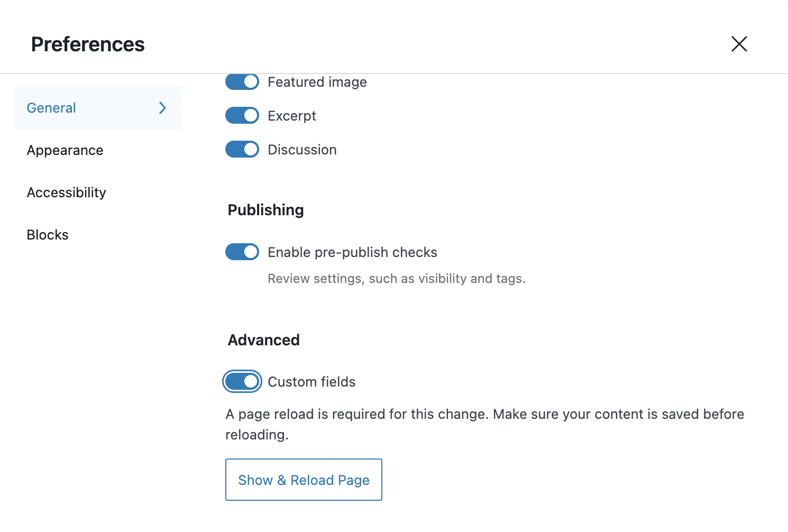
Task: Click the Enable pre-publish checks label
Action: coord(352,252)
